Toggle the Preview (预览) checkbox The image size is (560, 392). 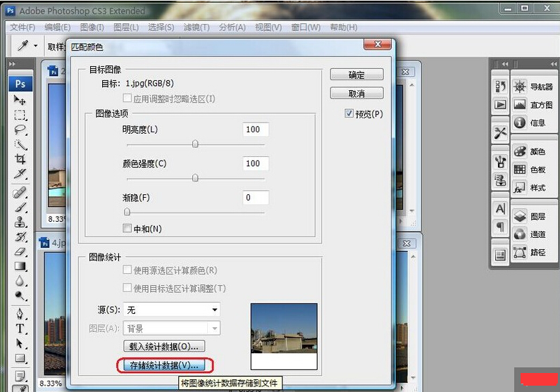(x=349, y=114)
